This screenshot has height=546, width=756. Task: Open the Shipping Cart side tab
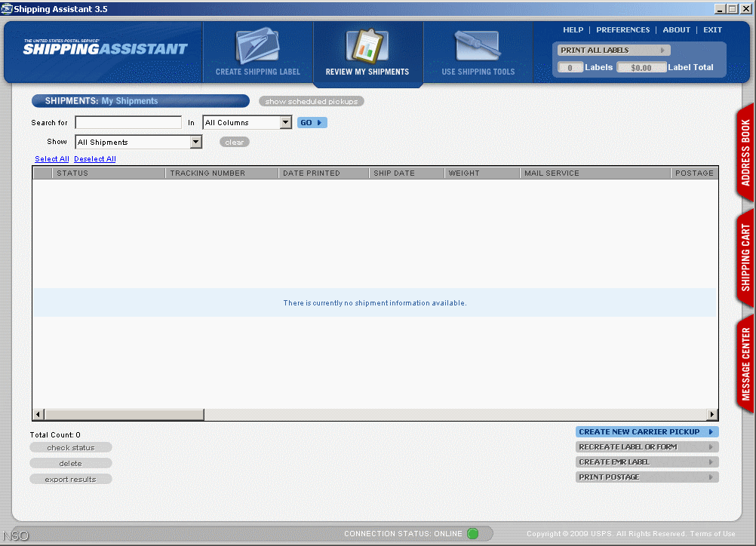745,257
